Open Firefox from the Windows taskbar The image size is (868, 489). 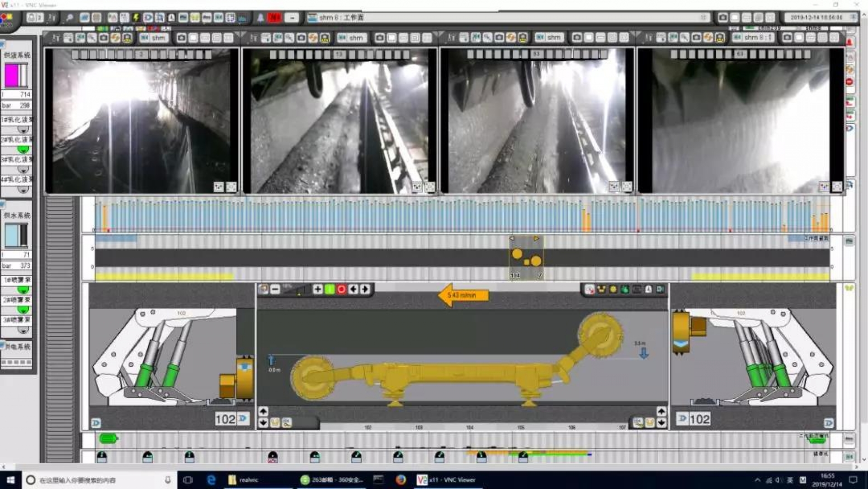click(401, 480)
